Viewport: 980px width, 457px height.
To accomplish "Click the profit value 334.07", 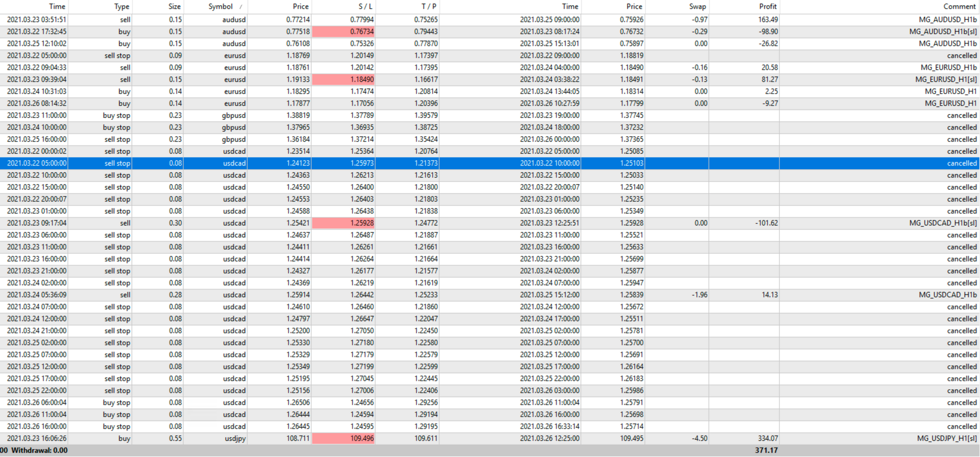I will tap(768, 438).
